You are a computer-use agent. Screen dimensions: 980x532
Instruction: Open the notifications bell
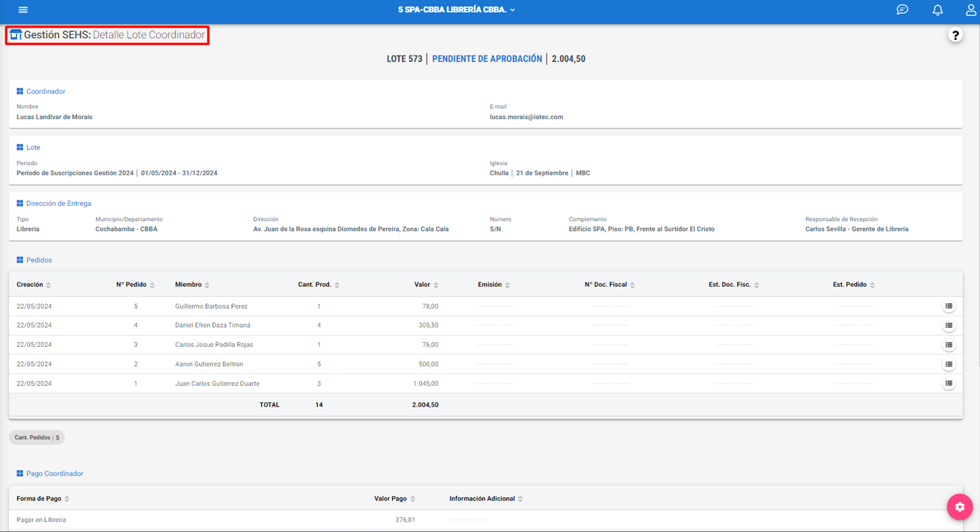pyautogui.click(x=938, y=10)
